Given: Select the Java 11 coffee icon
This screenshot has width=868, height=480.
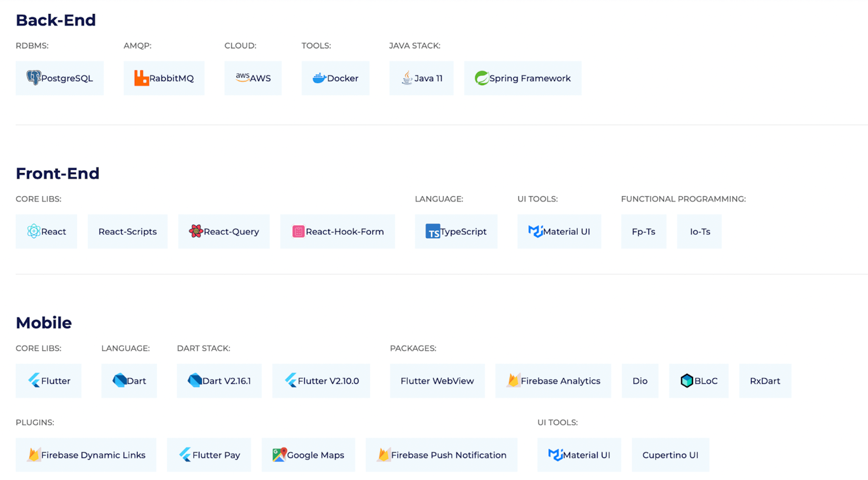Looking at the screenshot, I should pos(406,78).
